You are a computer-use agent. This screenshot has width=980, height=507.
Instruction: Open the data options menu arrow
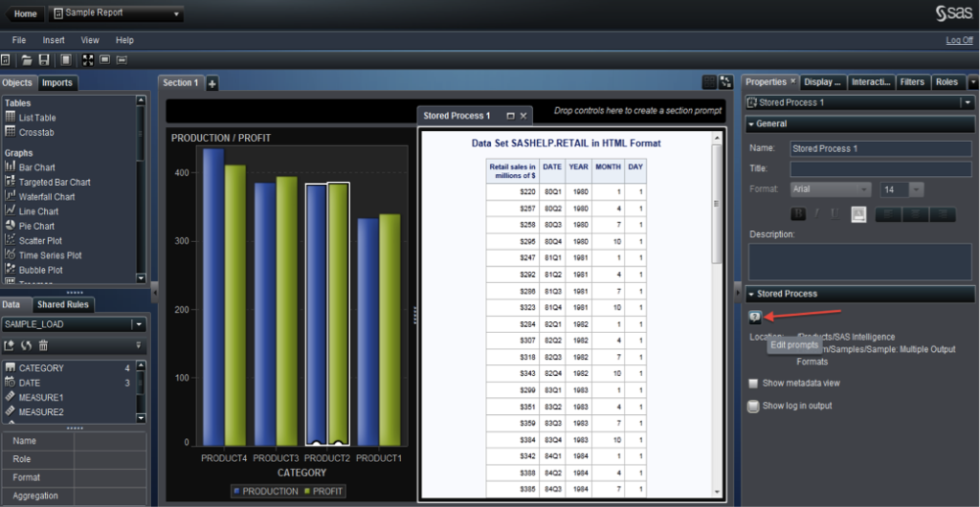coord(138,344)
